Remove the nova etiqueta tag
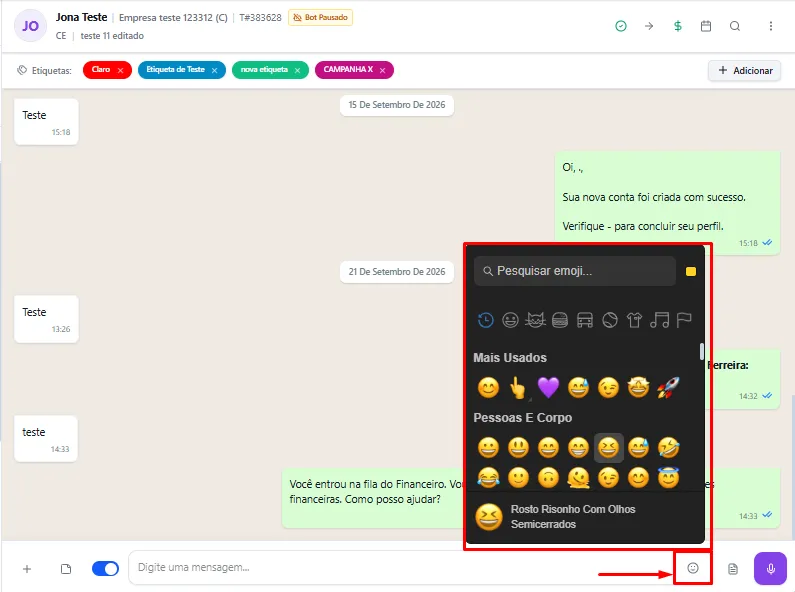795x592 pixels. pos(297,70)
